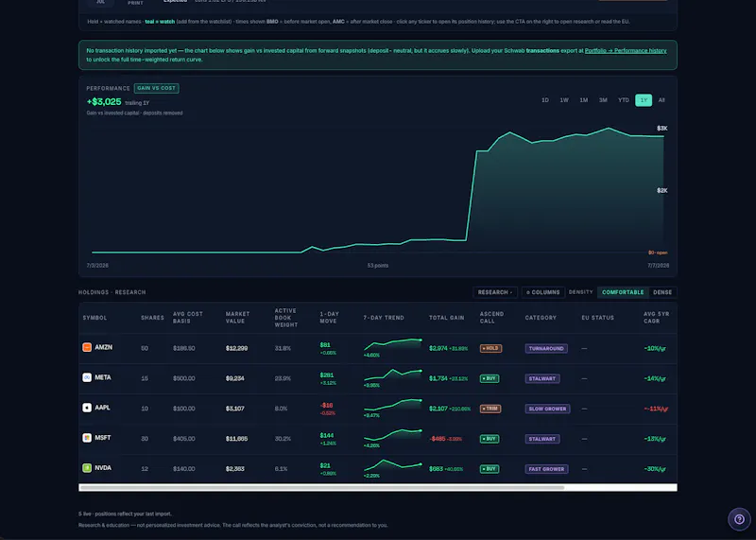The image size is (756, 540).
Task: Click the AAPL ticker logo icon
Action: (87, 408)
